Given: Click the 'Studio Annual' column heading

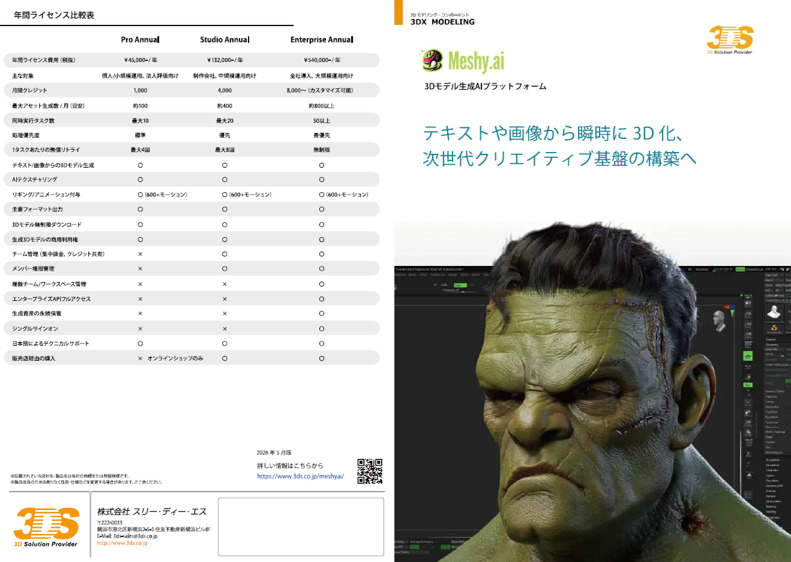Looking at the screenshot, I should click(224, 39).
